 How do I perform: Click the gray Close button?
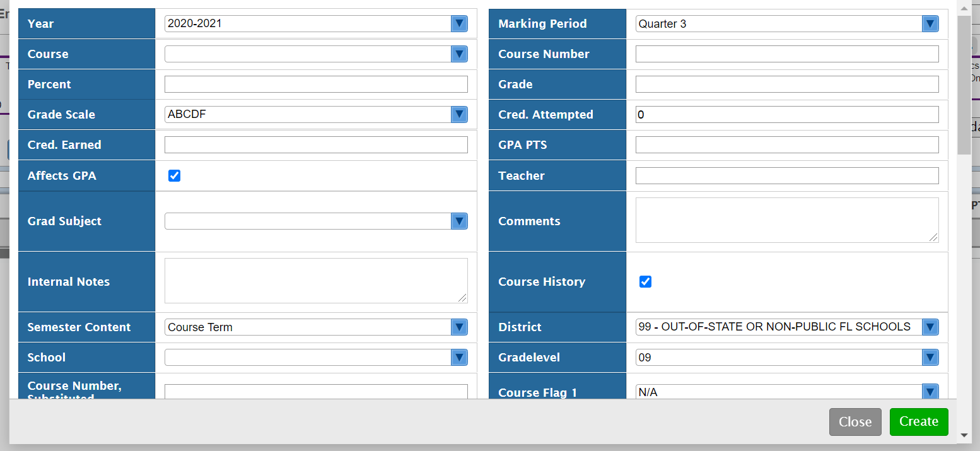click(855, 422)
